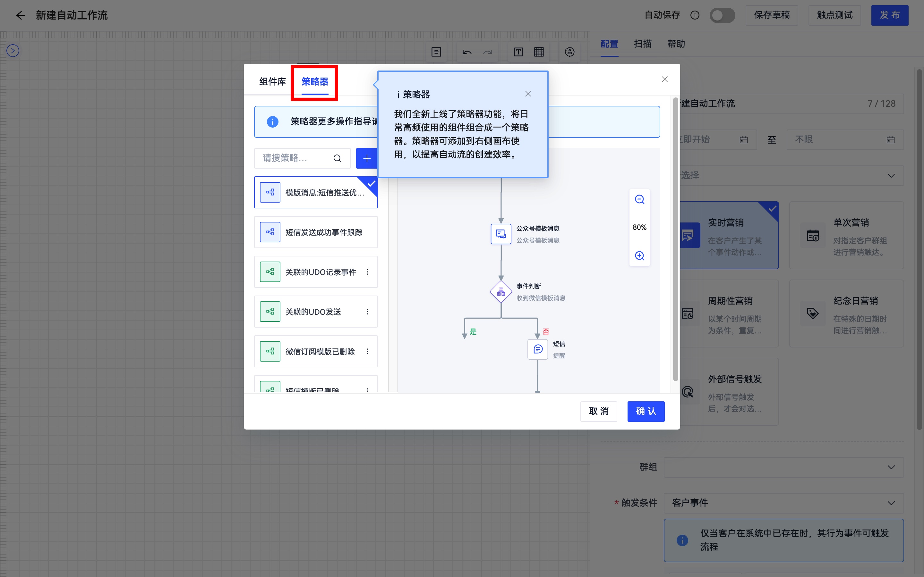Check the selected strategy checkmark
The image size is (924, 577).
[x=371, y=184]
